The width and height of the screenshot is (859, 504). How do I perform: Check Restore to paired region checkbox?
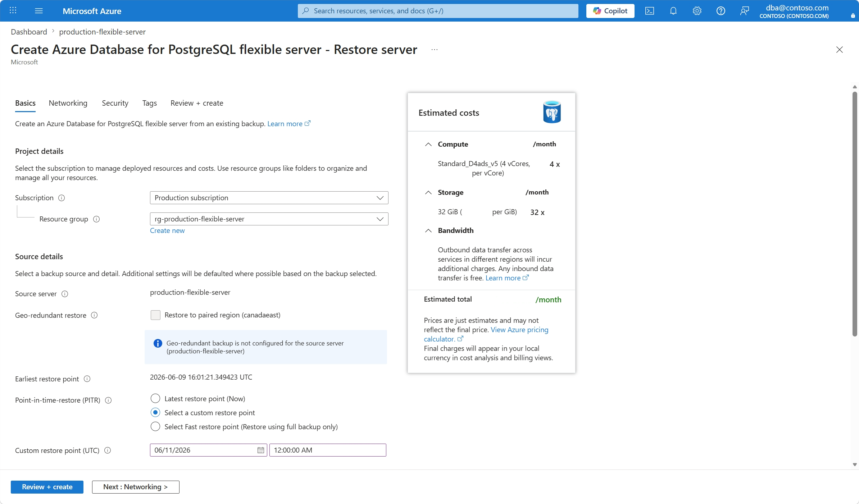tap(155, 315)
